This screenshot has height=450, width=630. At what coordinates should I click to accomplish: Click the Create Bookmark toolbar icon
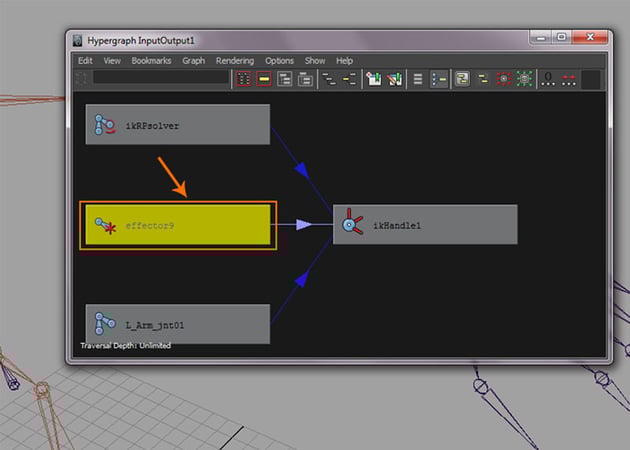tap(375, 78)
